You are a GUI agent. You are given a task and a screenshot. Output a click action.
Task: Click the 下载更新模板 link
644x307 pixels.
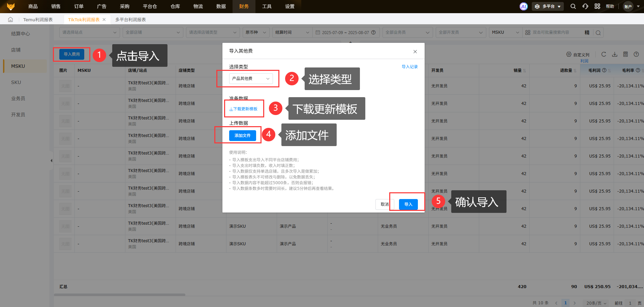point(243,109)
